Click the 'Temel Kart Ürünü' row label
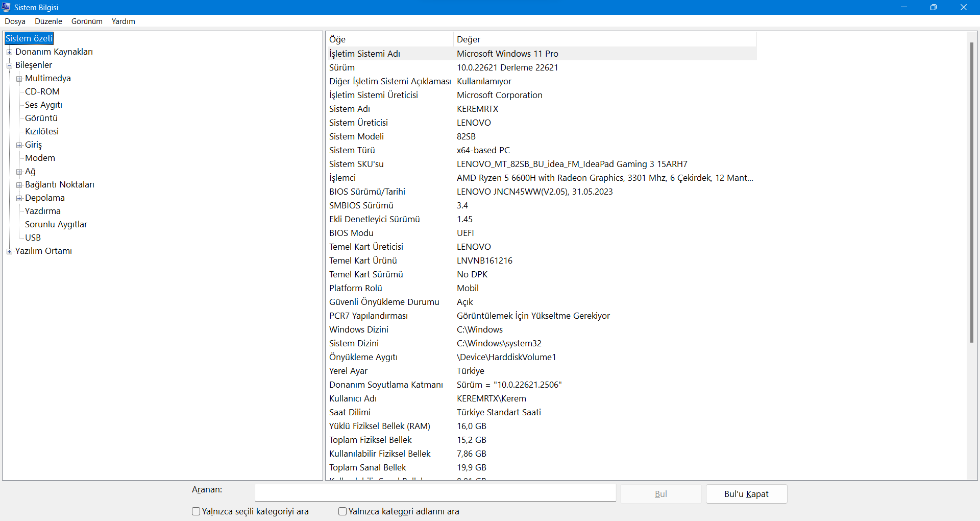 [x=363, y=260]
